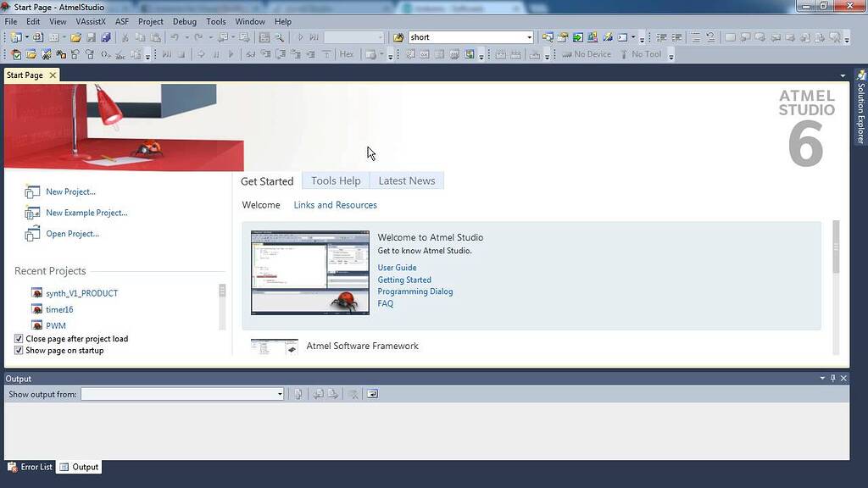
Task: Click the Start Debugging icon
Action: 301,36
